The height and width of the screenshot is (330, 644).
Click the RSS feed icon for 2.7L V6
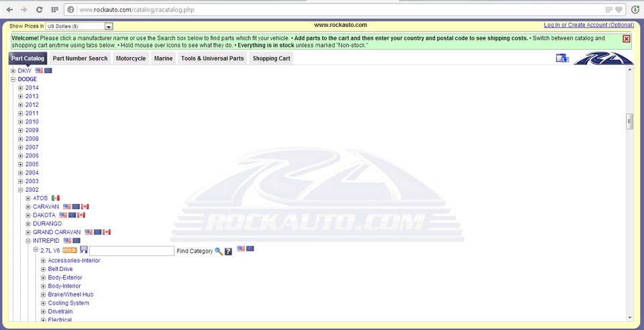point(70,250)
